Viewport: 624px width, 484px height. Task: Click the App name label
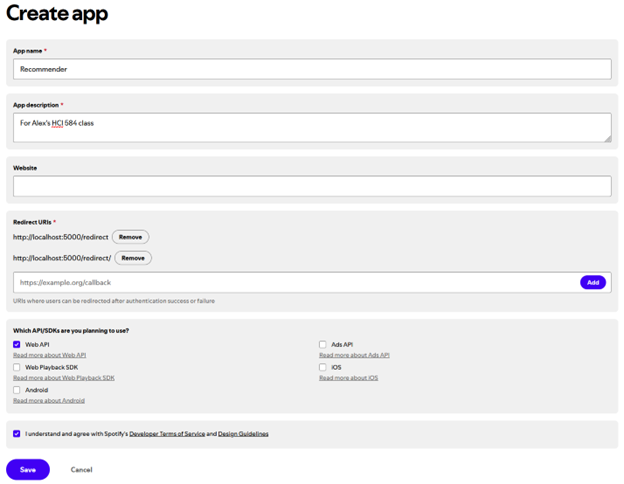(27, 51)
